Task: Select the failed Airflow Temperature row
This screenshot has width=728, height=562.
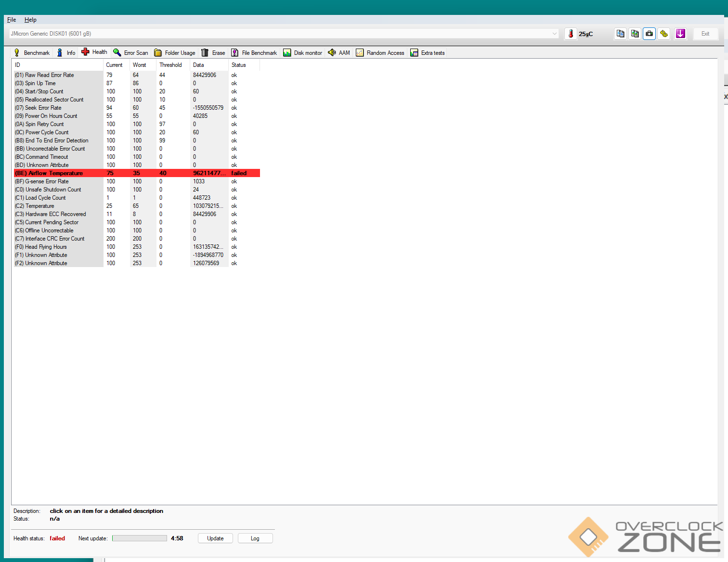Action: [x=137, y=173]
